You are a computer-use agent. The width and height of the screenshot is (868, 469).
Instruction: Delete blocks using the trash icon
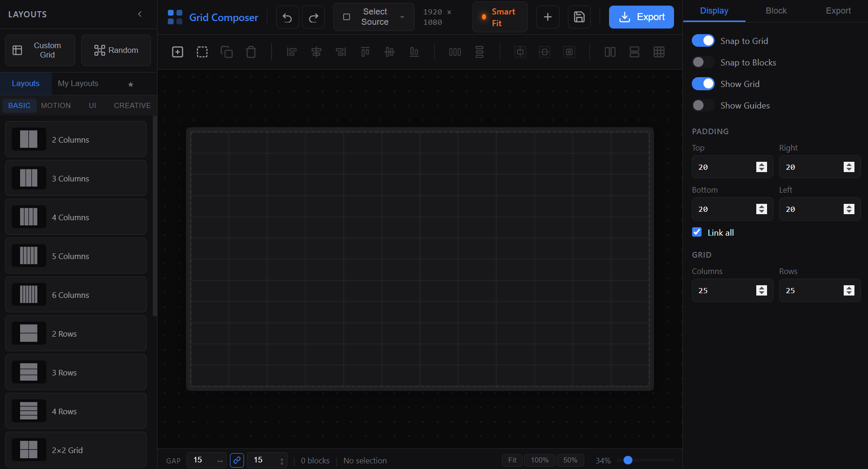251,52
